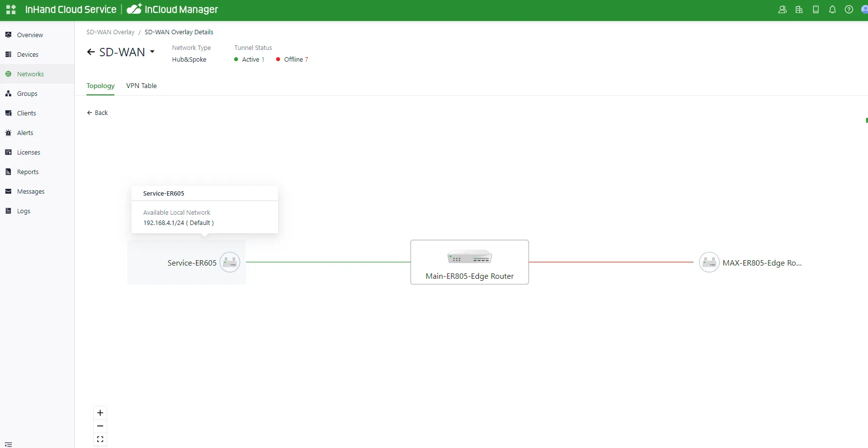Click the Hub&Spoke network type value

click(189, 59)
